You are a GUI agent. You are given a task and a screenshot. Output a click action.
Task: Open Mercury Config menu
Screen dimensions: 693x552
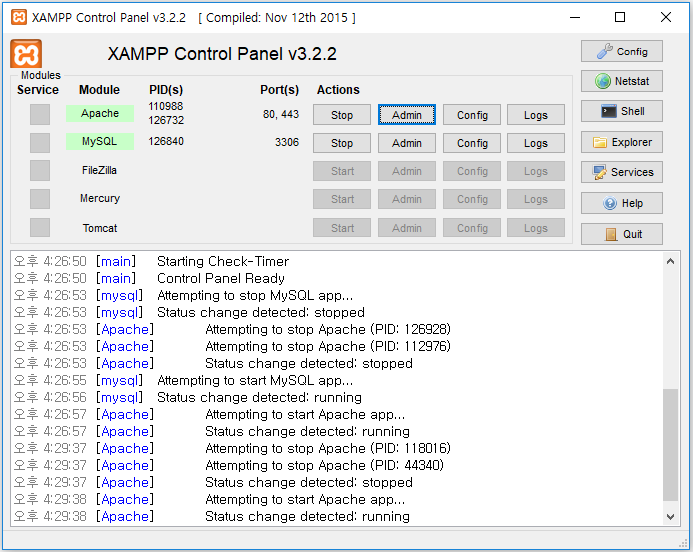472,199
